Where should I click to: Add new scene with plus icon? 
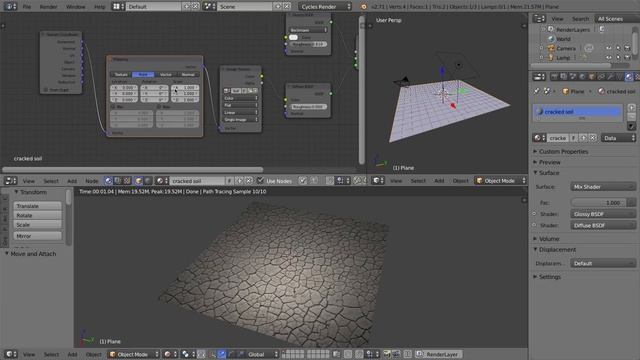tap(278, 7)
